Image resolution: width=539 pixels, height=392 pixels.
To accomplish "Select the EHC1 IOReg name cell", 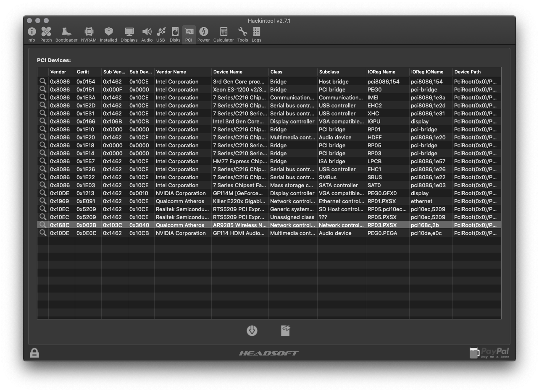I will click(x=375, y=169).
